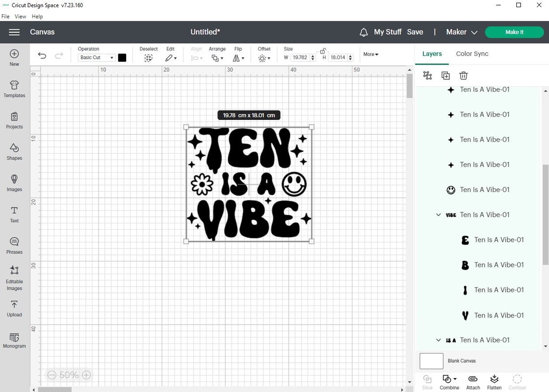Viewport: 549px width, 392px height.
Task: Open the Text tool
Action: pyautogui.click(x=14, y=214)
